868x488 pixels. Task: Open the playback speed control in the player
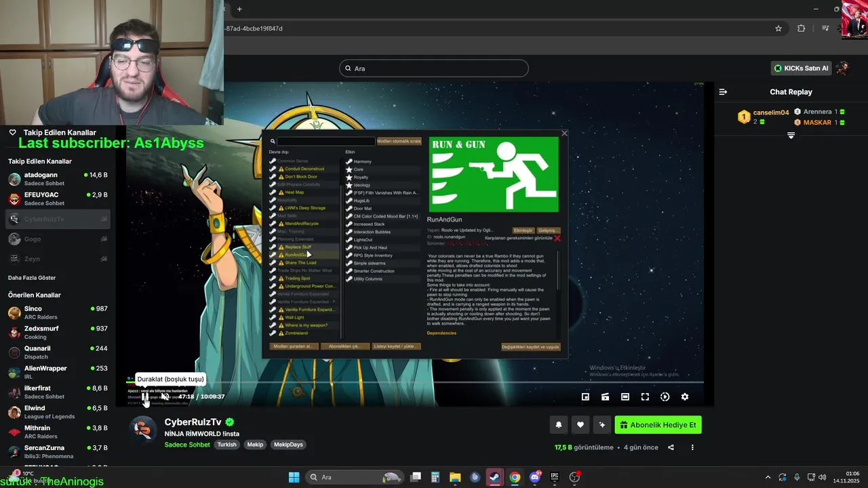click(665, 396)
